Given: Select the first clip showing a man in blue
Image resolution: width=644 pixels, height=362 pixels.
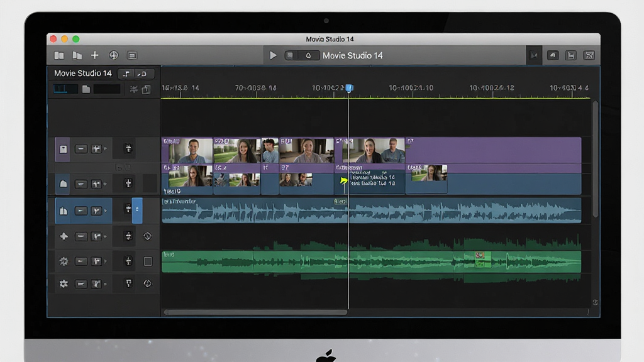Looking at the screenshot, I should point(187,151).
